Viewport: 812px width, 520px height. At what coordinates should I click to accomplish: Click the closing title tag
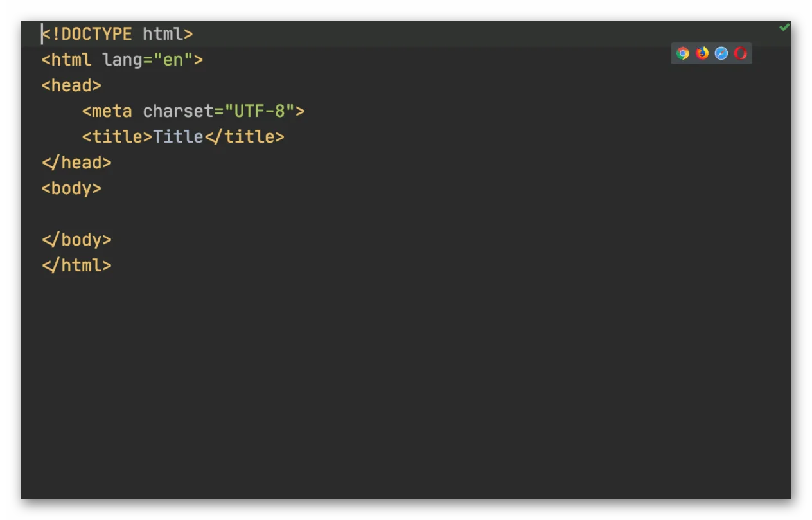[x=244, y=137]
